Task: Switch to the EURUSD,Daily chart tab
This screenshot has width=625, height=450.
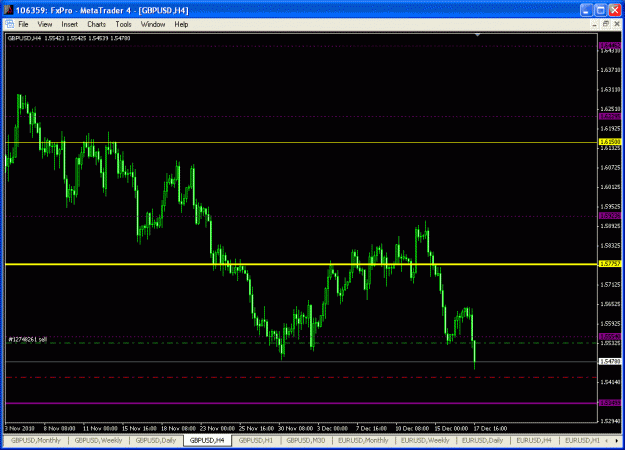Action: (482, 440)
